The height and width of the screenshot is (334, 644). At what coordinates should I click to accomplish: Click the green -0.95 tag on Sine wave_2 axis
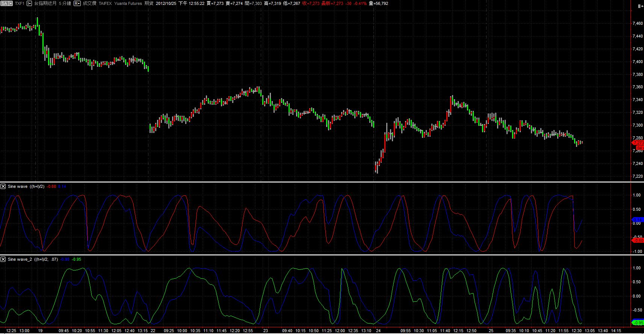(638, 323)
